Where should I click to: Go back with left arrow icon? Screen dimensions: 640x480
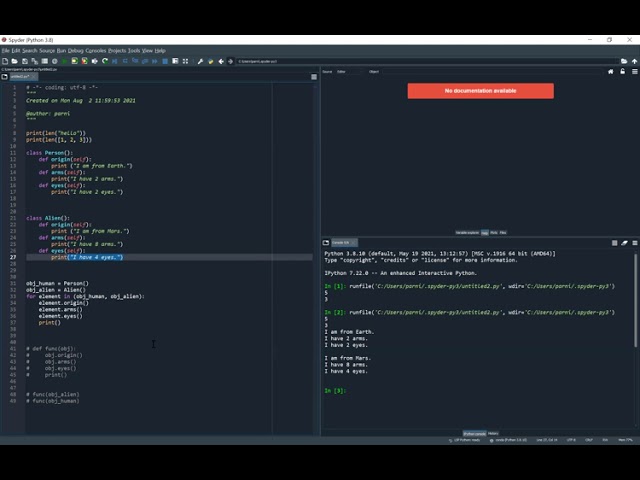pyautogui.click(x=221, y=61)
